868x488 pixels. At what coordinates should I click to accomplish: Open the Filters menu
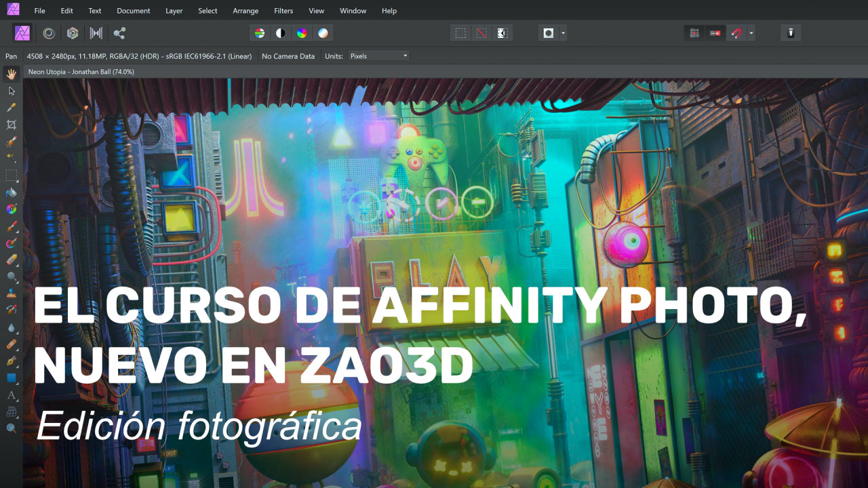point(283,10)
